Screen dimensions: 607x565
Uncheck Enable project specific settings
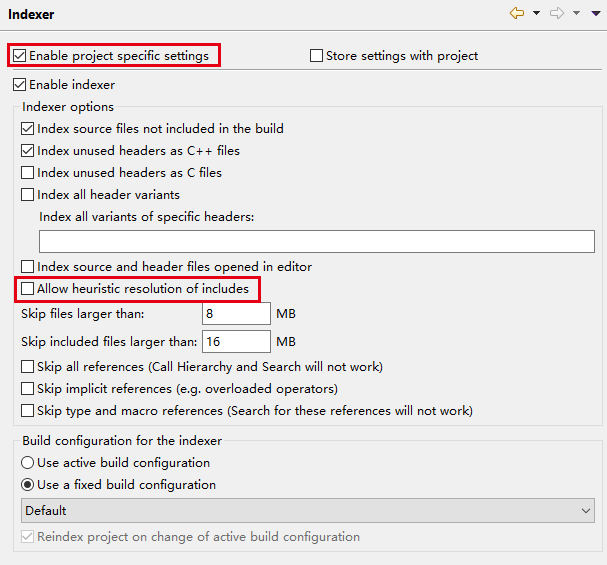tap(20, 56)
